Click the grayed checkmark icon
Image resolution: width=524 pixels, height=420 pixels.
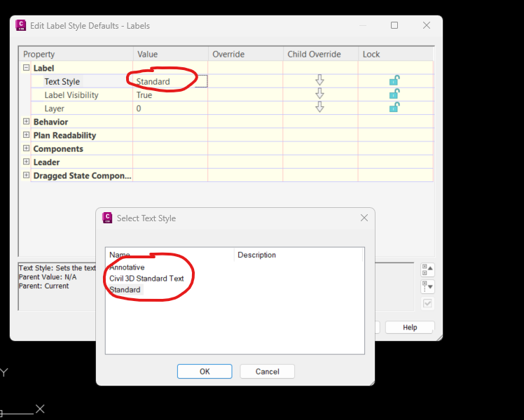[427, 303]
